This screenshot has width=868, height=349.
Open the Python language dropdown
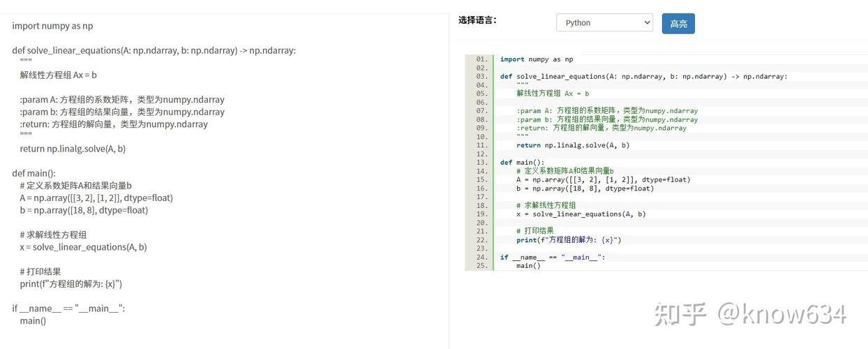pos(604,22)
